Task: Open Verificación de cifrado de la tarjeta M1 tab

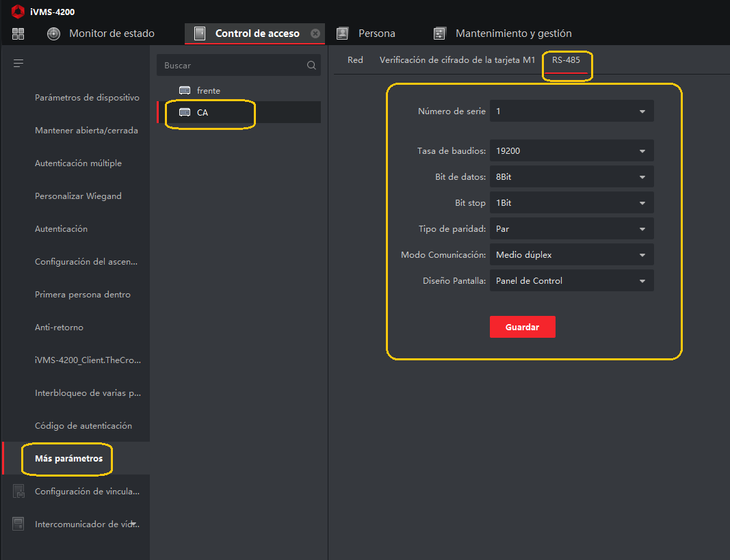Action: tap(457, 60)
